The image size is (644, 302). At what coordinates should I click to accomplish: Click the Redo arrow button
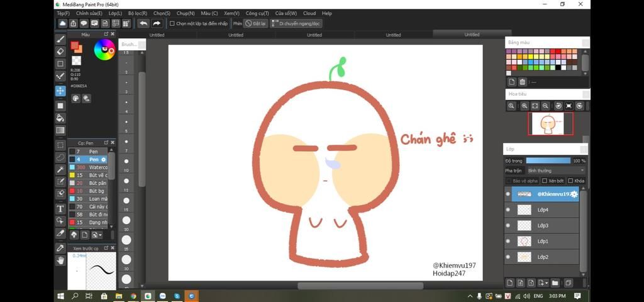[157, 23]
